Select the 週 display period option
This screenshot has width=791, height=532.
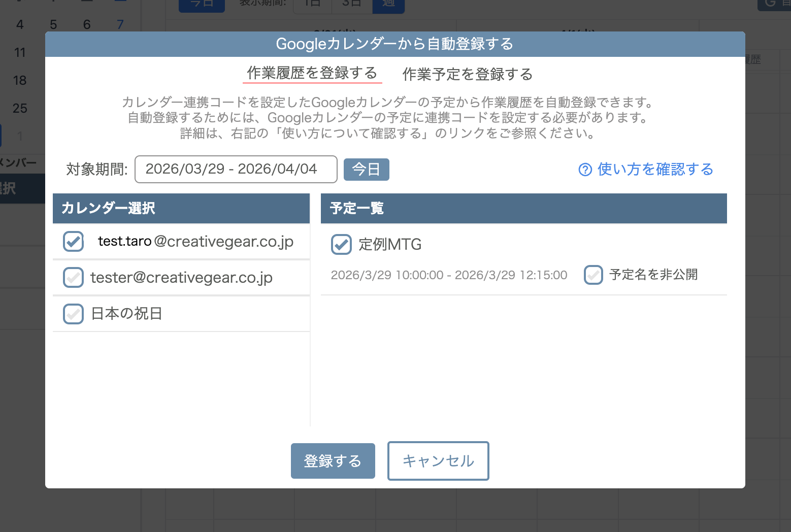coord(388,5)
